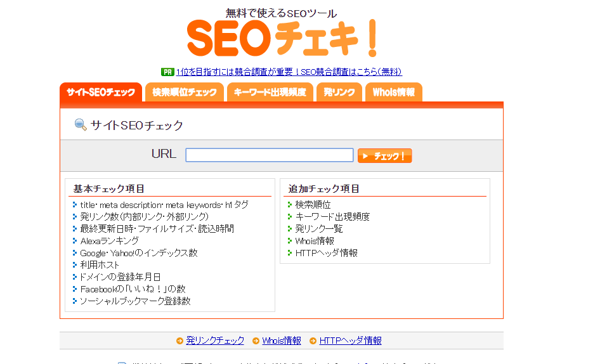
Task: Click HTTPヘッダ情報 in the 追加チェック項目 list
Action: pyautogui.click(x=327, y=253)
